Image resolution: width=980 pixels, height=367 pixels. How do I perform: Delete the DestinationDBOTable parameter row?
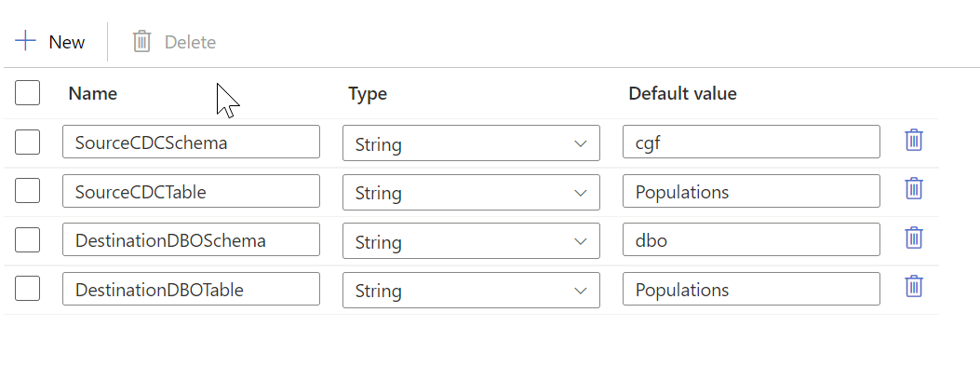(914, 286)
